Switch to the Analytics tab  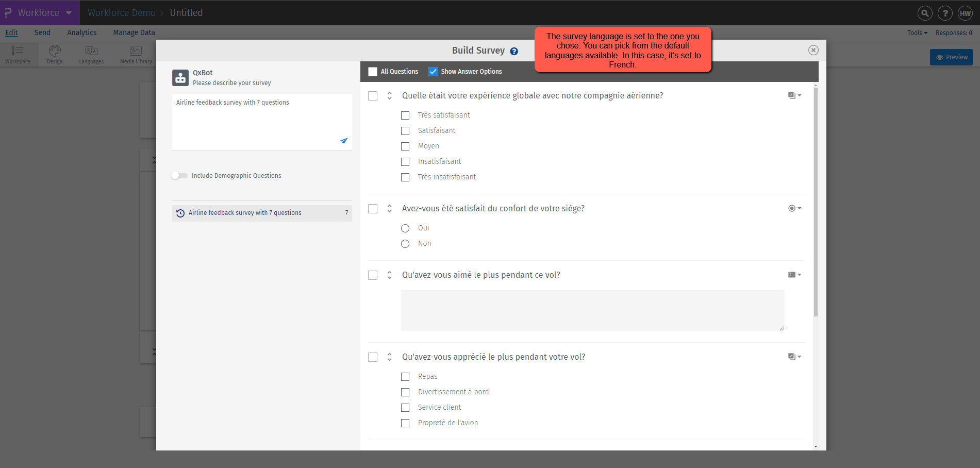(81, 32)
